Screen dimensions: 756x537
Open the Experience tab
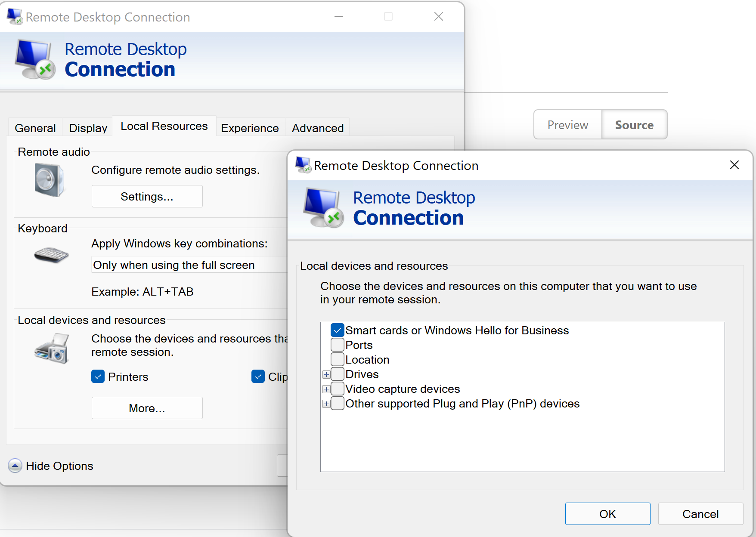click(250, 128)
